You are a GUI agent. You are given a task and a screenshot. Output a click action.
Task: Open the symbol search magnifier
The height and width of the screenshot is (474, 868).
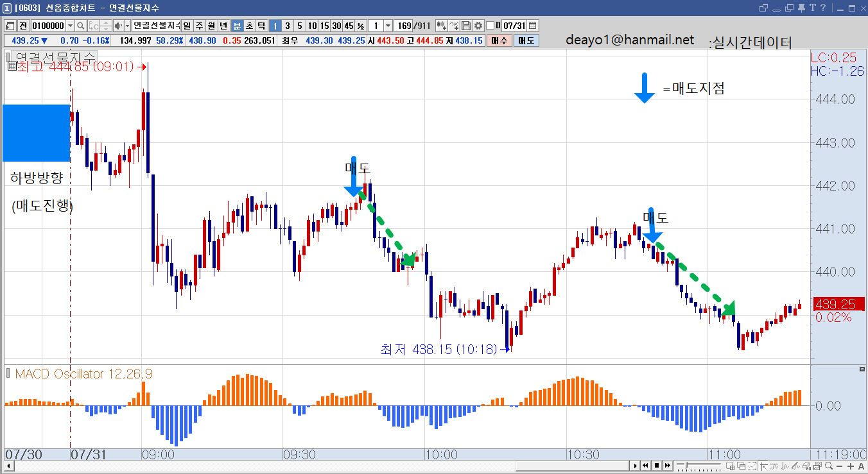(80, 26)
